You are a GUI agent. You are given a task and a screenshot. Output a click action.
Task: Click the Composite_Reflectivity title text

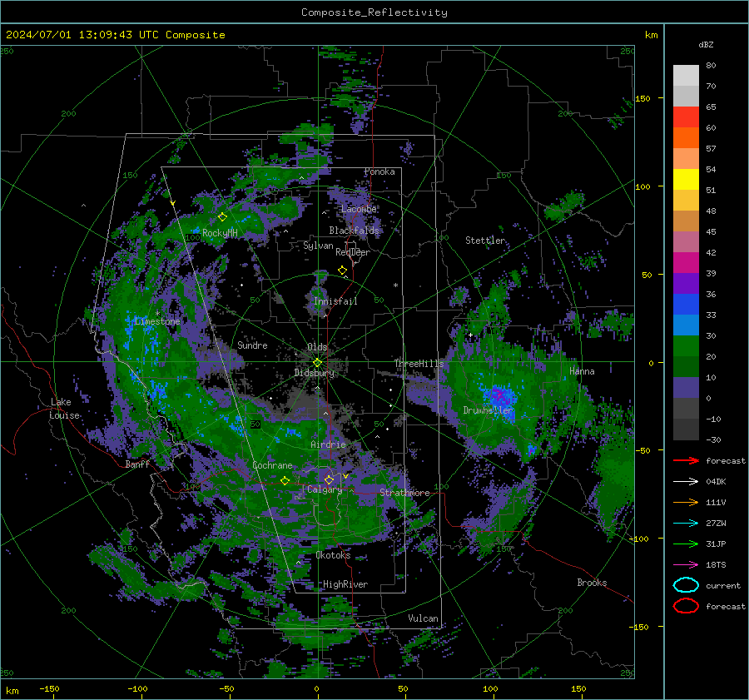374,12
